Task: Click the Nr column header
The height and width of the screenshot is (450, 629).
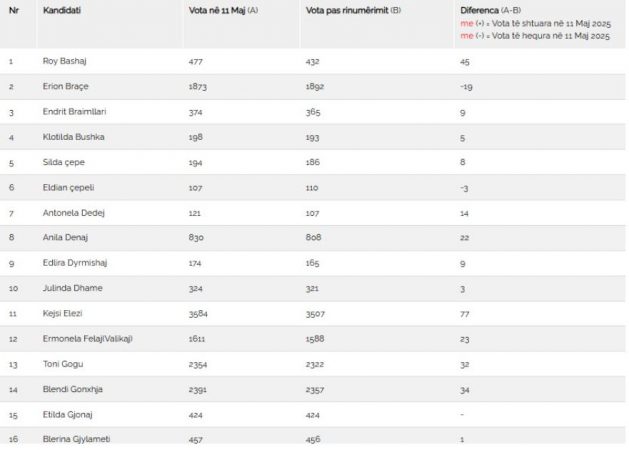Action: (14, 10)
